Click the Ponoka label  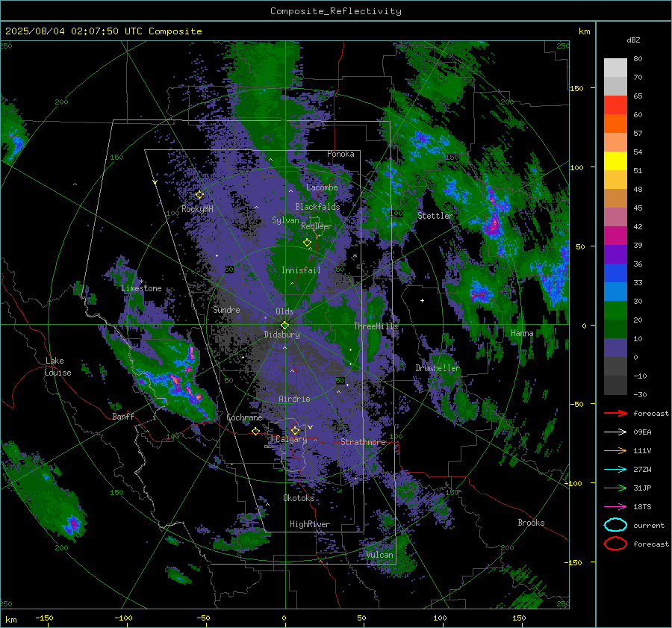(x=340, y=154)
